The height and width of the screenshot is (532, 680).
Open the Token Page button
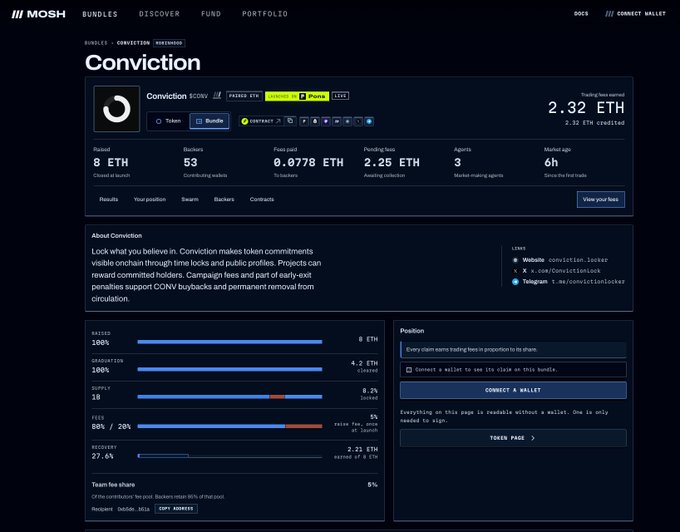click(x=513, y=438)
